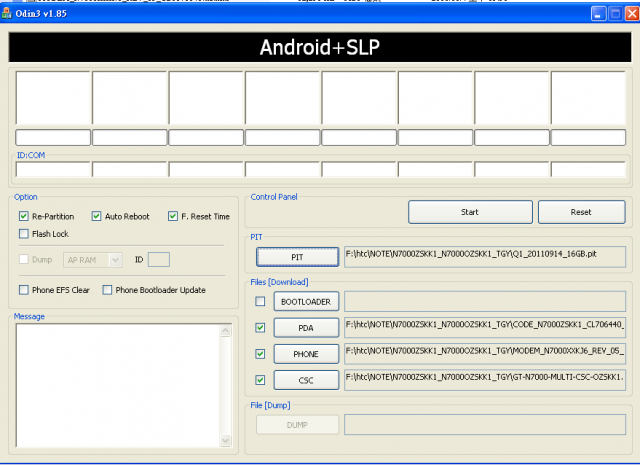Click the PDA file button
Viewport: 640px width, 465px height.
pos(306,327)
